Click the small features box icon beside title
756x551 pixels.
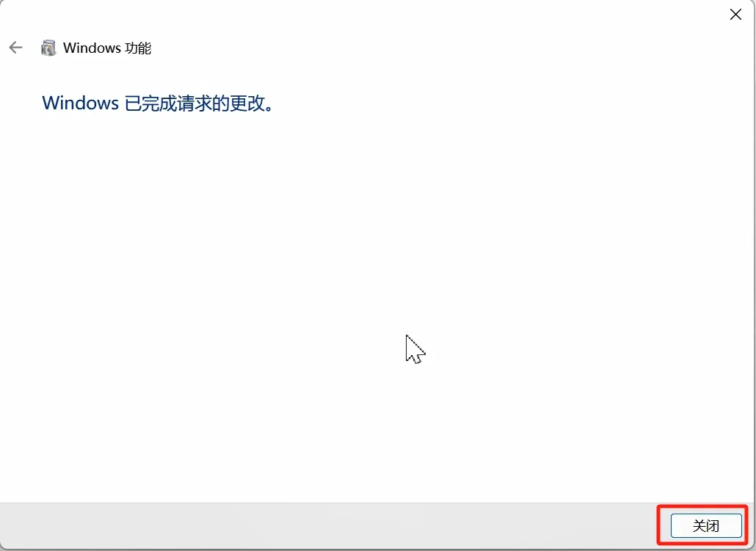pos(48,48)
